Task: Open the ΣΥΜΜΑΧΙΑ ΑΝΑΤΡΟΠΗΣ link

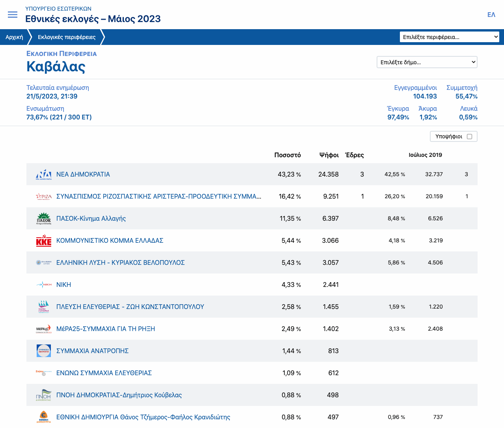Action: pos(92,351)
